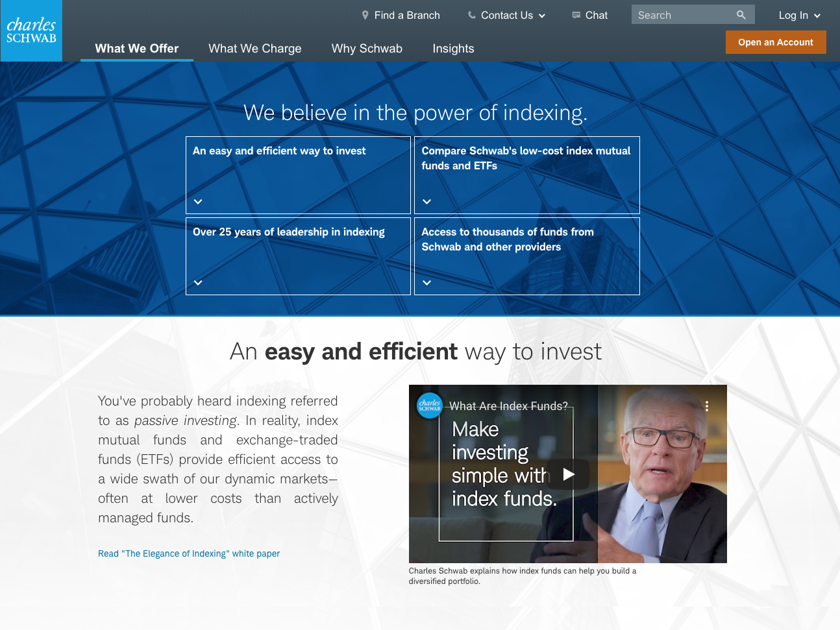840x630 pixels.
Task: Click the Log In link text
Action: click(x=793, y=16)
